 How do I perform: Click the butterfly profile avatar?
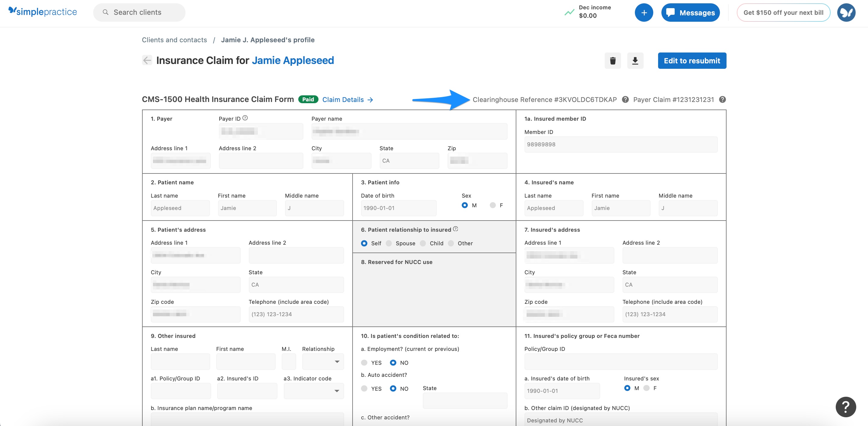coord(846,13)
